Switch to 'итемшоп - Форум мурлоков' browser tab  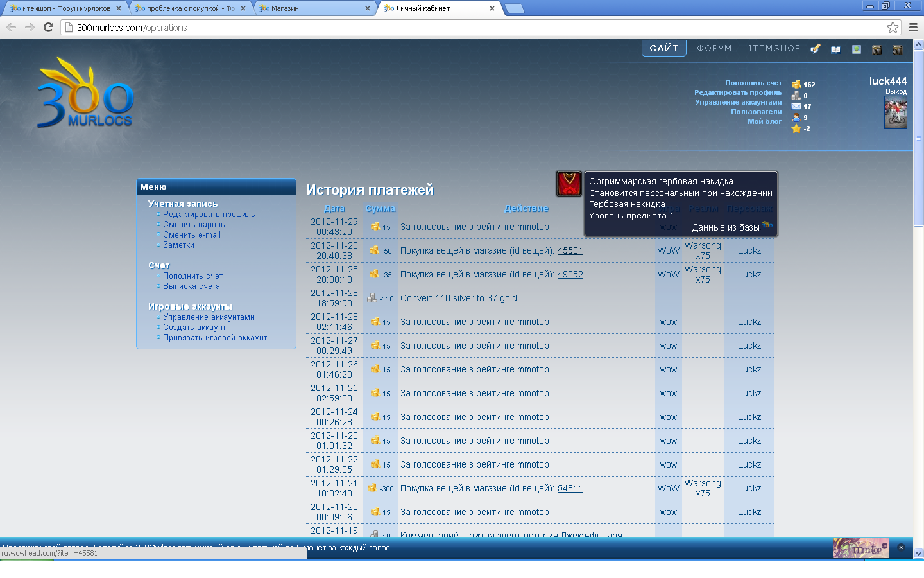pyautogui.click(x=64, y=8)
